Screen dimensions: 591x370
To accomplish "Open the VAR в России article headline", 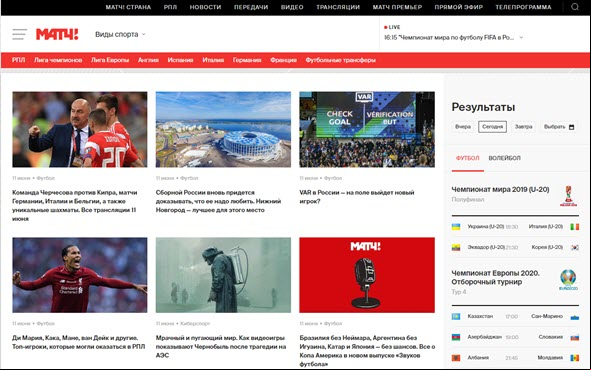I will click(x=357, y=197).
